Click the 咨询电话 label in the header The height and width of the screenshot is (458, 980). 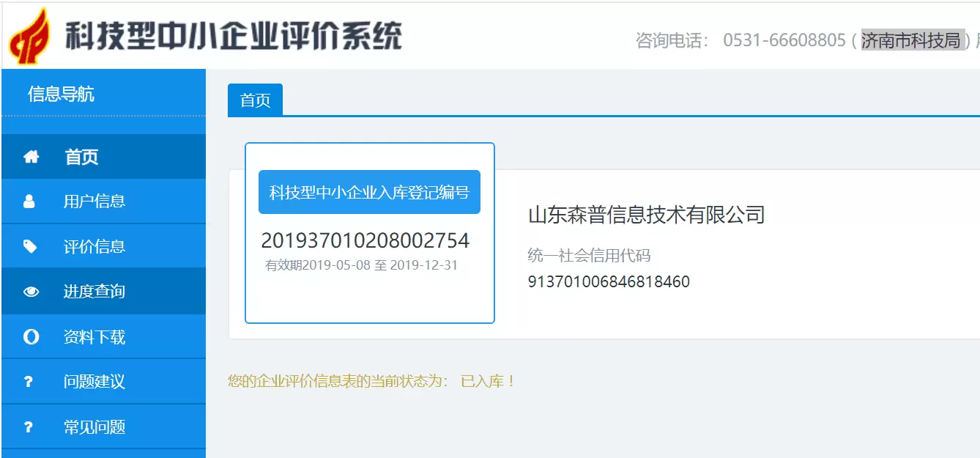(671, 40)
